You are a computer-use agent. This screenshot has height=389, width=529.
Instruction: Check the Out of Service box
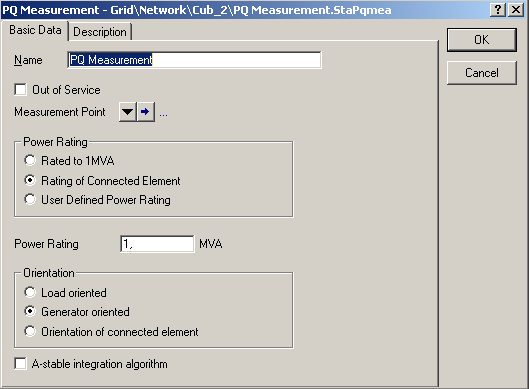pyautogui.click(x=21, y=90)
